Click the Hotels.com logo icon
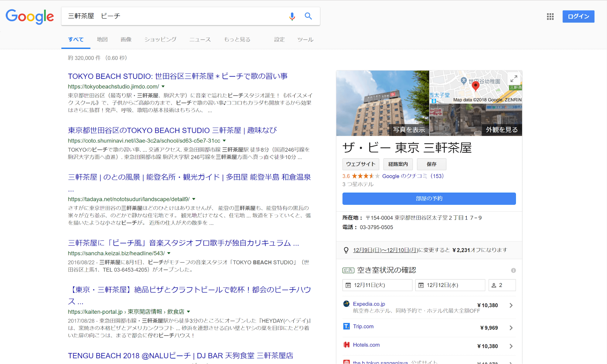Viewport: 607px width, 364px height. tap(346, 345)
